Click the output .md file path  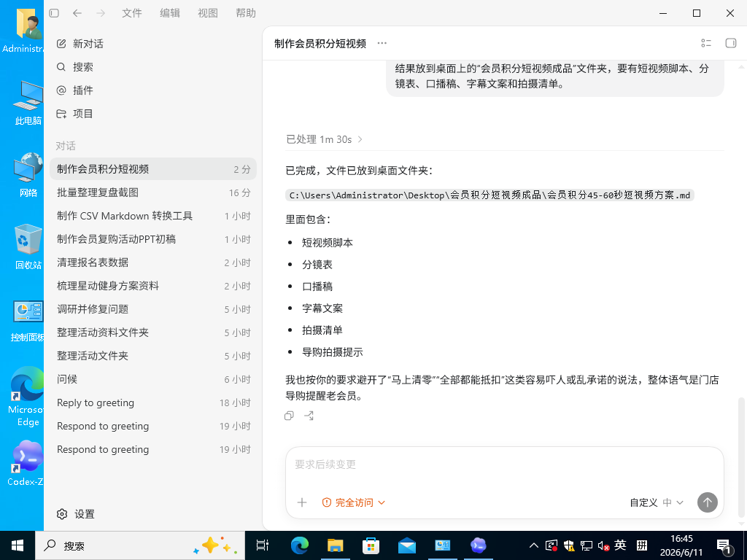[x=489, y=195]
